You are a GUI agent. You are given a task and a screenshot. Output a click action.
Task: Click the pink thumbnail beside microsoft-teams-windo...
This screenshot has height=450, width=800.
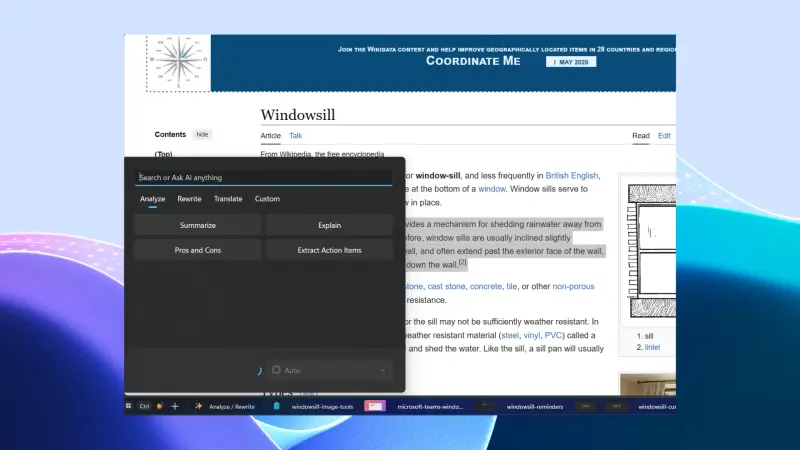pos(375,406)
